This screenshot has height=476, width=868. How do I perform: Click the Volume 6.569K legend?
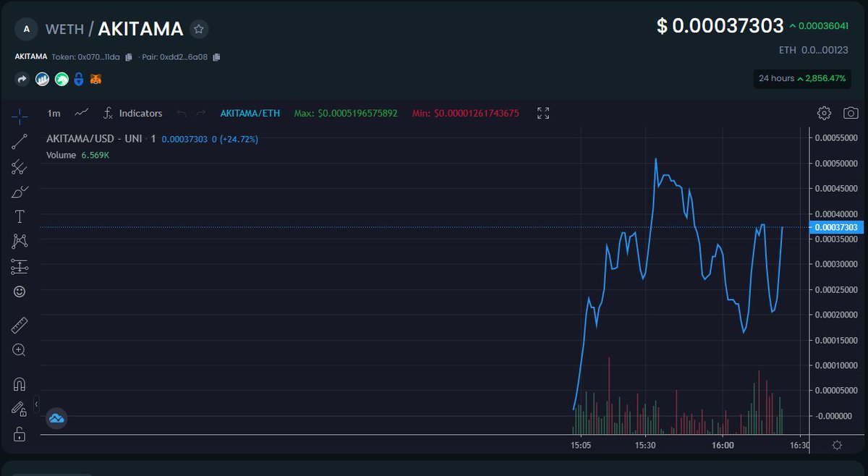pyautogui.click(x=77, y=155)
